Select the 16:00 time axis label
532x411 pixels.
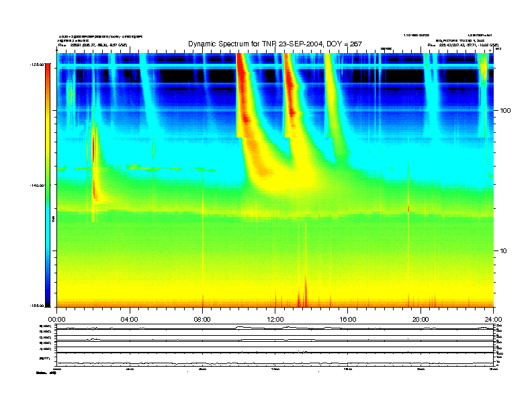point(348,320)
